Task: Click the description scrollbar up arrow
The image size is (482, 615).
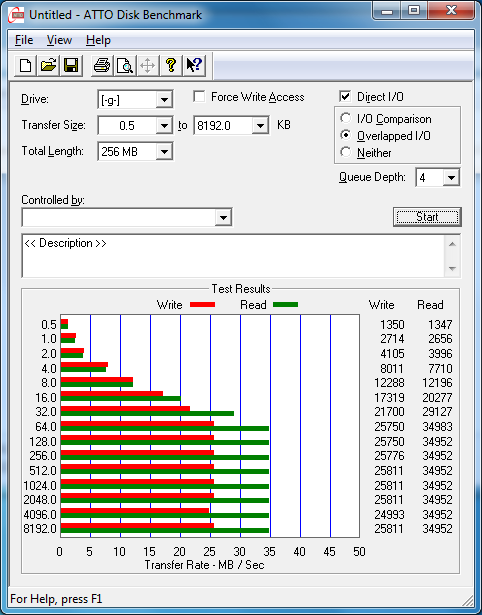Action: (x=452, y=244)
